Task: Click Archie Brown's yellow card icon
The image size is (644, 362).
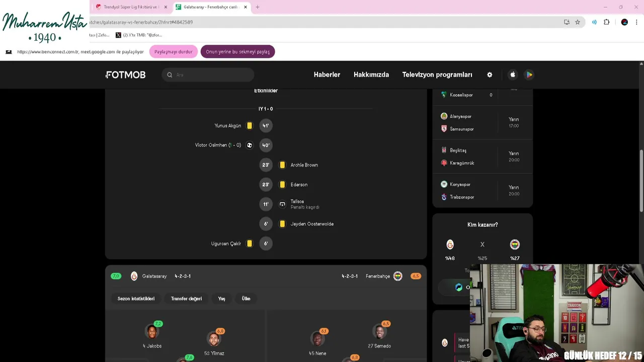Action: [x=282, y=165]
